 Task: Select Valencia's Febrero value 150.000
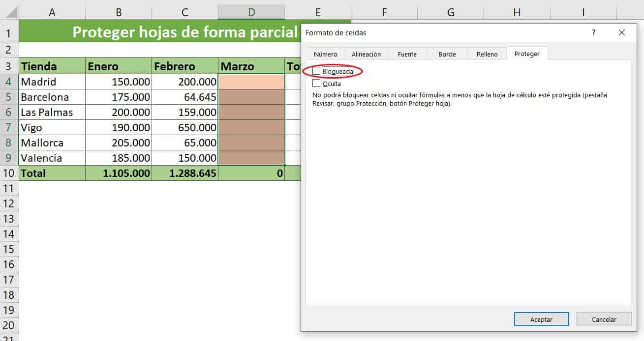pos(185,158)
